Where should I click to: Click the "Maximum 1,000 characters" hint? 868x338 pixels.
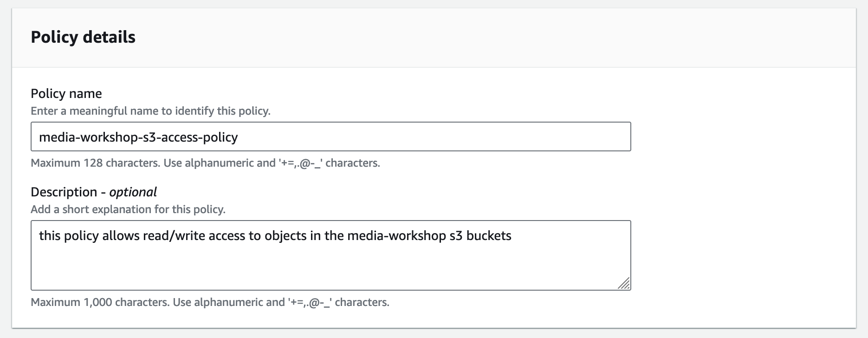99,302
